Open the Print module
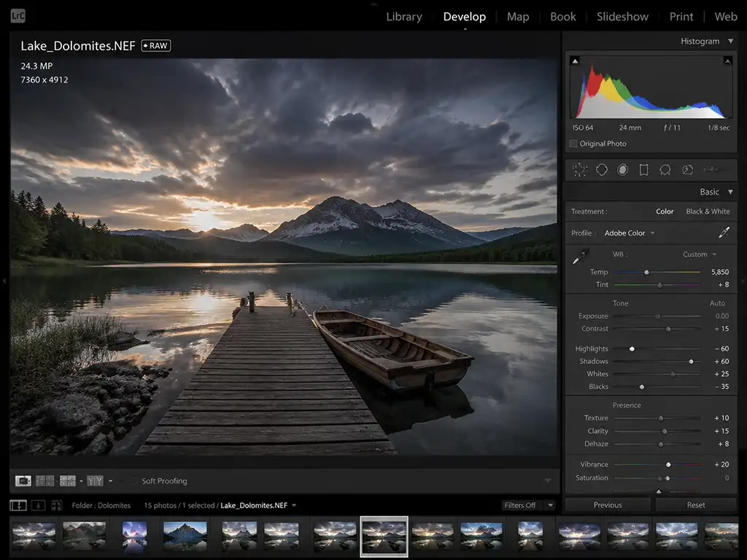 681,17
